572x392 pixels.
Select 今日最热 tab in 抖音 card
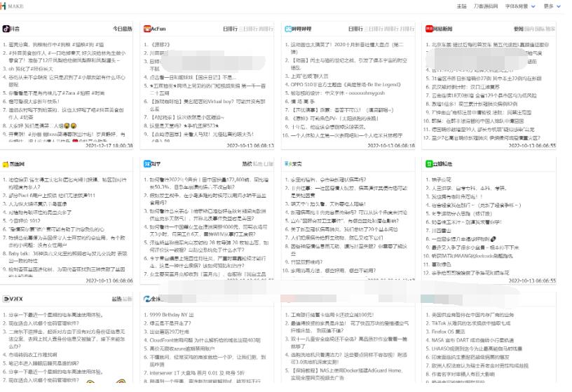[123, 29]
